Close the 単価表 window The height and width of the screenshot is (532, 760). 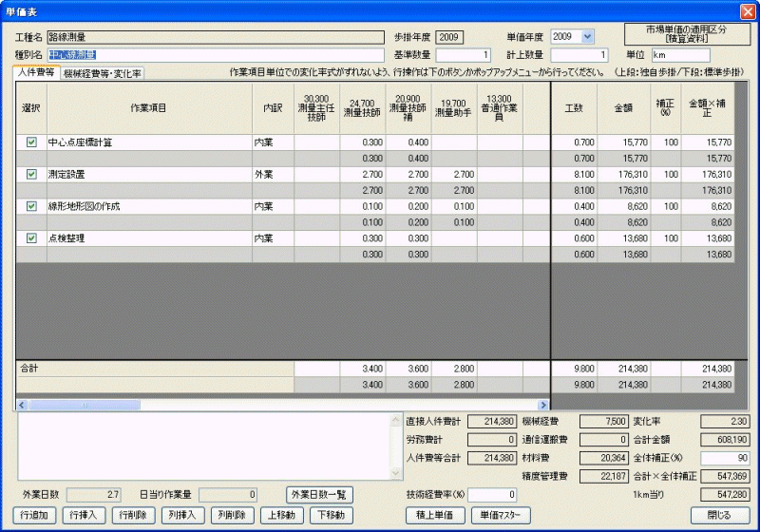click(748, 11)
